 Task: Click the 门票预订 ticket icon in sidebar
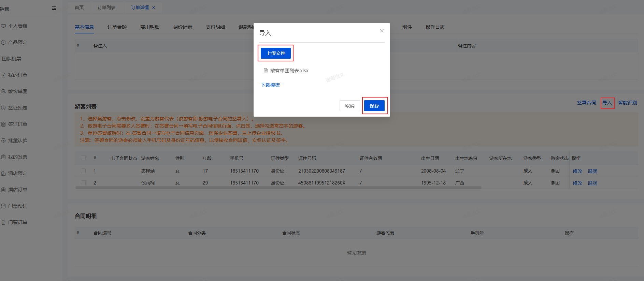(3, 206)
